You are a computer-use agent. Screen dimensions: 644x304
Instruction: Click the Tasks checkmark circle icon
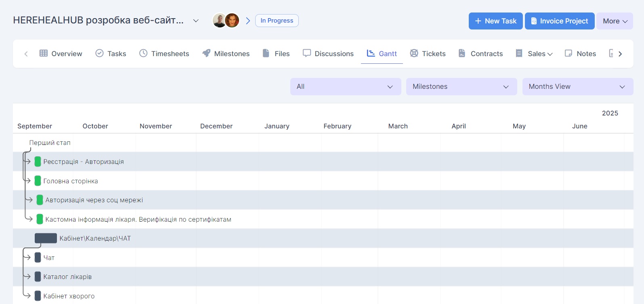click(99, 53)
